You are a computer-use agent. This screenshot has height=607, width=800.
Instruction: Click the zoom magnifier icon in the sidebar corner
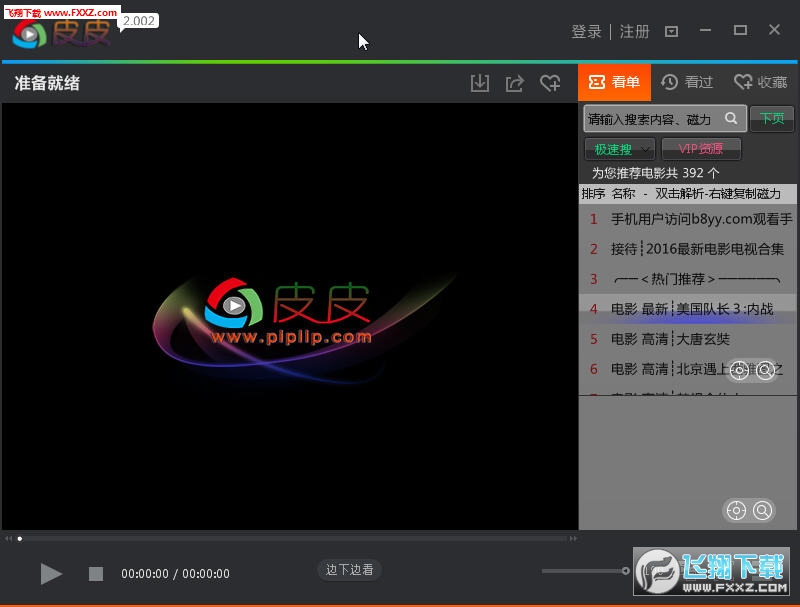pyautogui.click(x=765, y=511)
